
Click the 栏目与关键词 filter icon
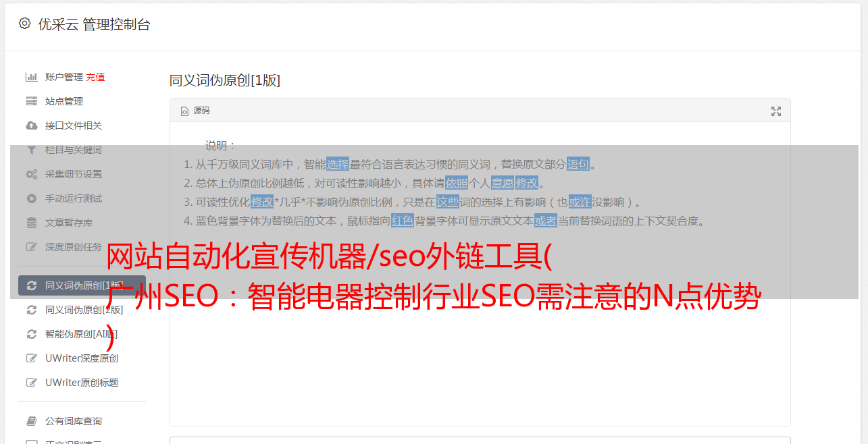[31, 150]
